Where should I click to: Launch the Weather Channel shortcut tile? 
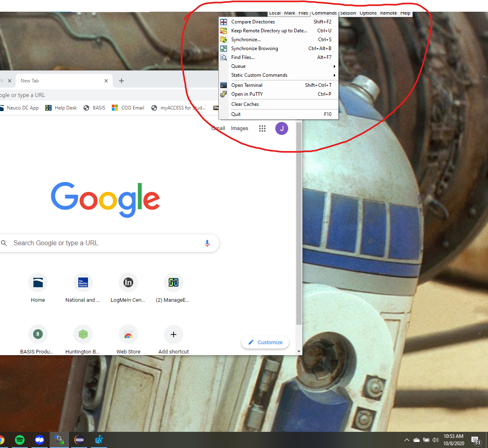[83, 282]
